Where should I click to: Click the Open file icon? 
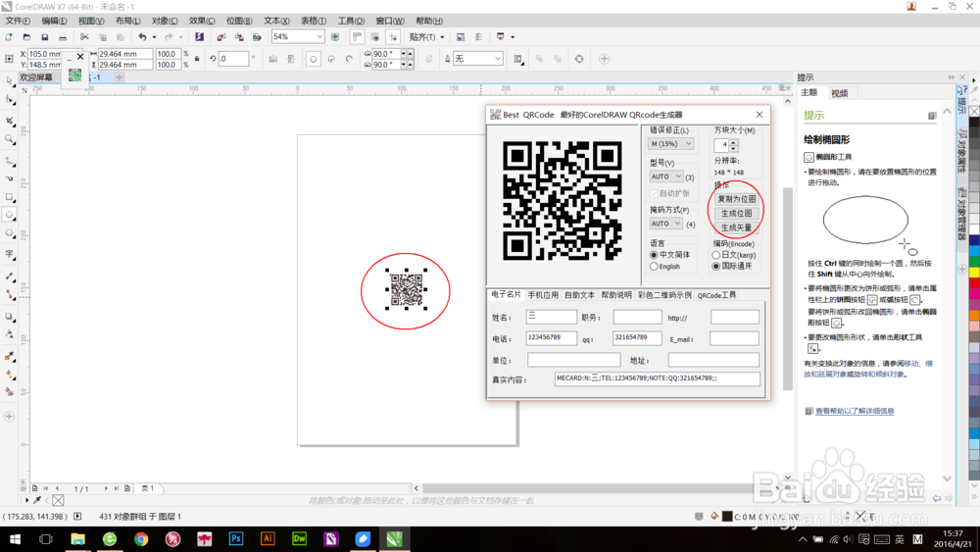[x=26, y=37]
